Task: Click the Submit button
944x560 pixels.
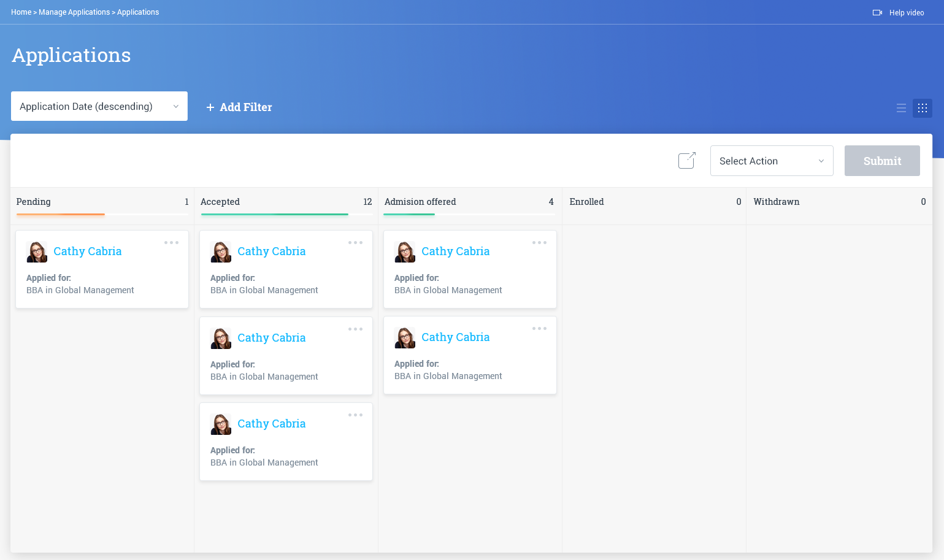Action: pos(882,161)
